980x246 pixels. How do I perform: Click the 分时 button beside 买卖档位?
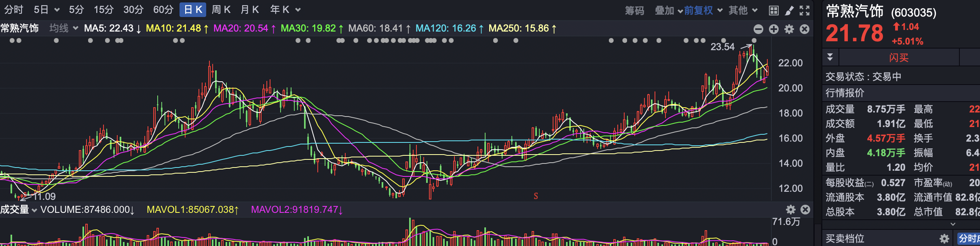(x=969, y=238)
